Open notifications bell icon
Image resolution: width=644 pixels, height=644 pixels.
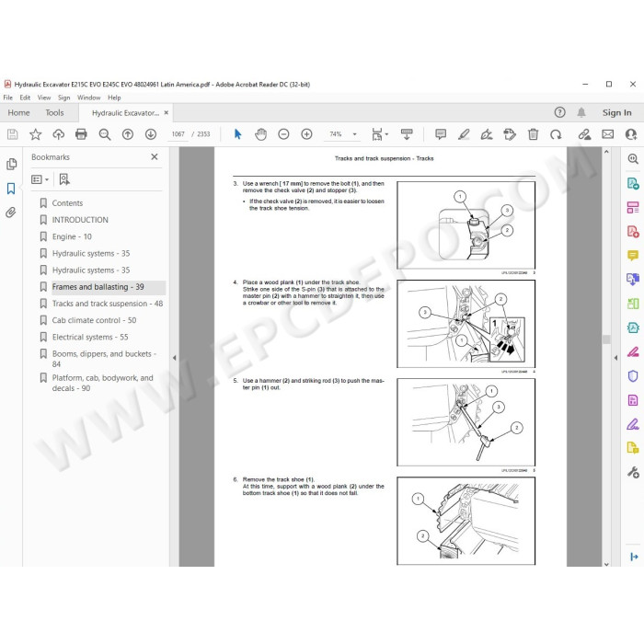tap(581, 112)
